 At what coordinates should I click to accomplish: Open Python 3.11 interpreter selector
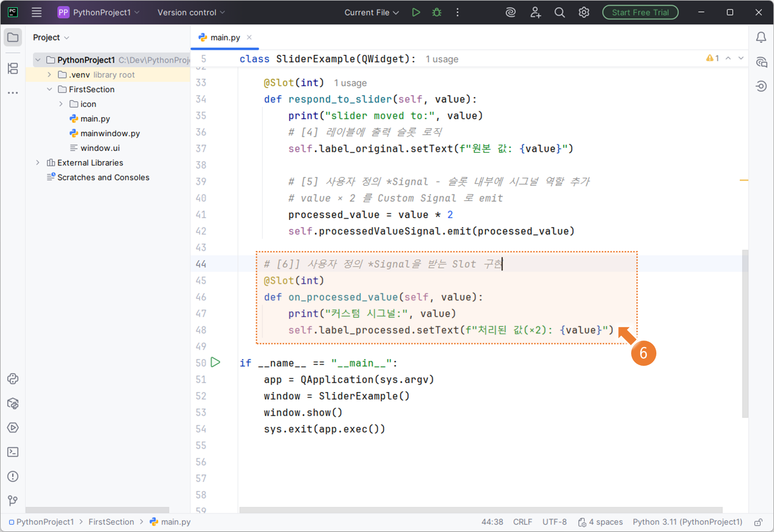[x=687, y=522]
